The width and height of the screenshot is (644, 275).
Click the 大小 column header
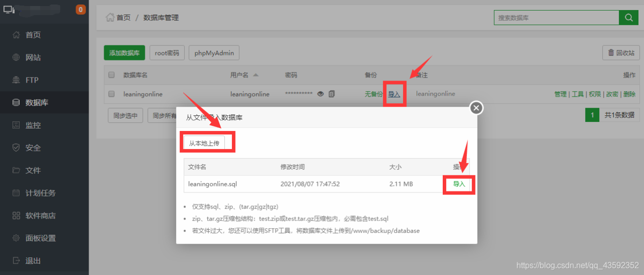point(395,167)
